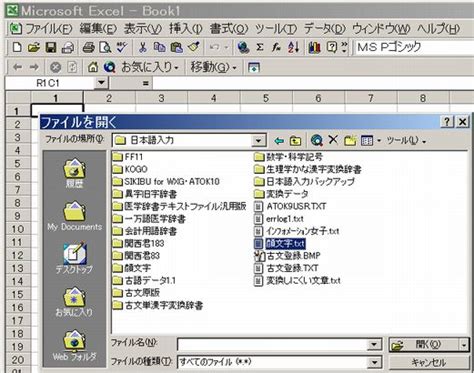Expand the file name combo box arrow
The width and height of the screenshot is (474, 373).
pyautogui.click(x=374, y=344)
